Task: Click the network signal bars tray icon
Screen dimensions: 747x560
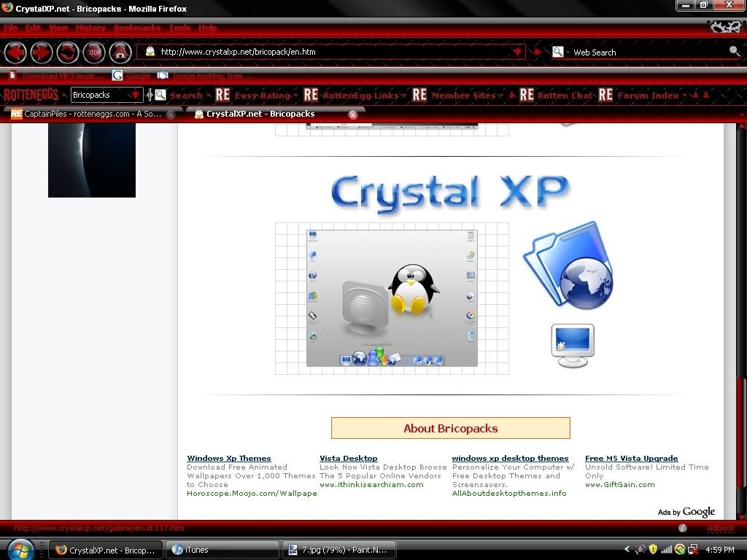Action: click(666, 550)
